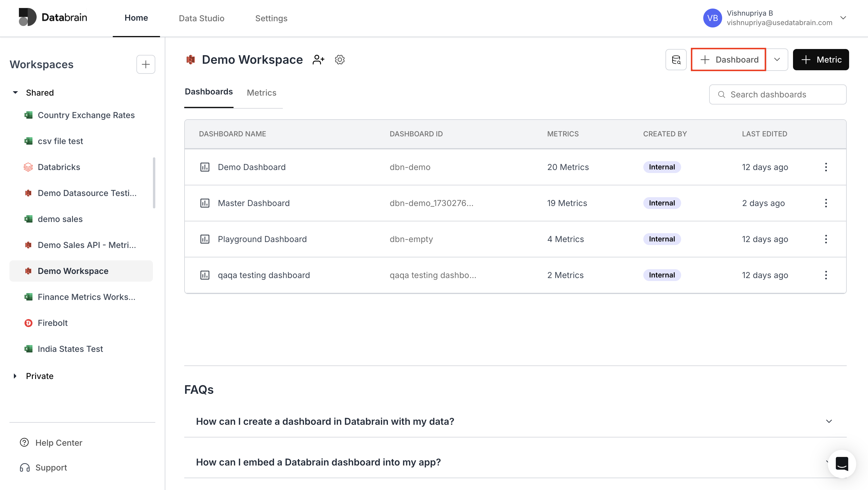Click the add new workspace plus icon

(146, 64)
